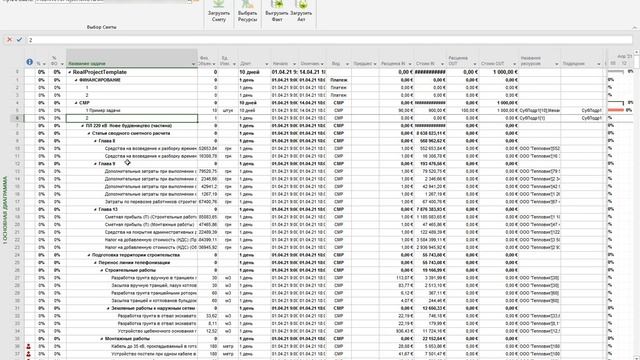Screen dimensions: 640x360
Task: Open the Подрядчик column filter dropdown
Action: (599, 64)
